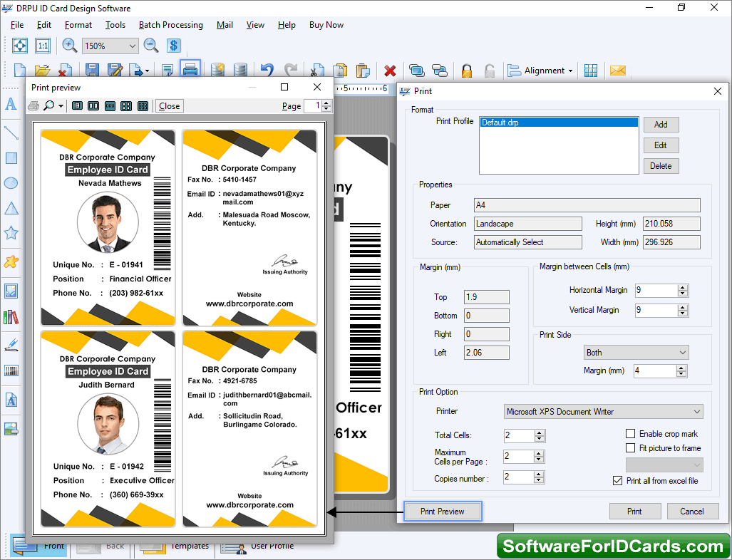
Task: Open the 150% zoom level dropdown
Action: click(x=132, y=46)
